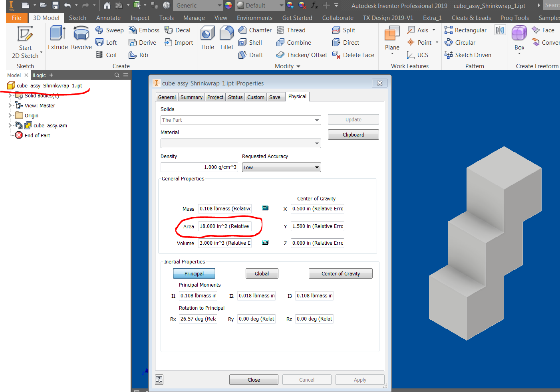Enable Center of Gravity inertial view

340,273
